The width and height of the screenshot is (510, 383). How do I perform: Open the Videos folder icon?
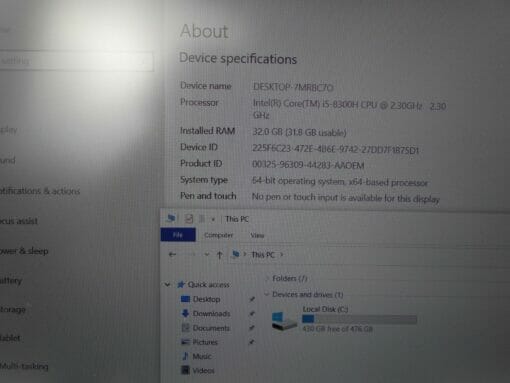(x=185, y=370)
